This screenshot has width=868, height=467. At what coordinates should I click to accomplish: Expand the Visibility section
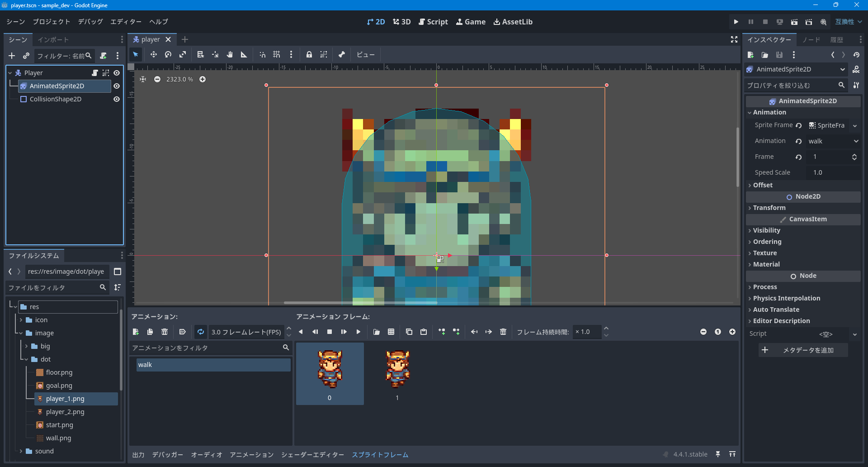click(766, 230)
